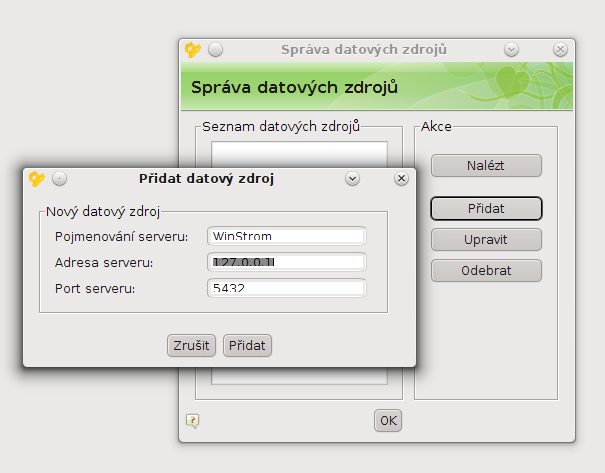Image resolution: width=605 pixels, height=473 pixels.
Task: Click Přidat button in the add dialog
Action: (x=247, y=345)
